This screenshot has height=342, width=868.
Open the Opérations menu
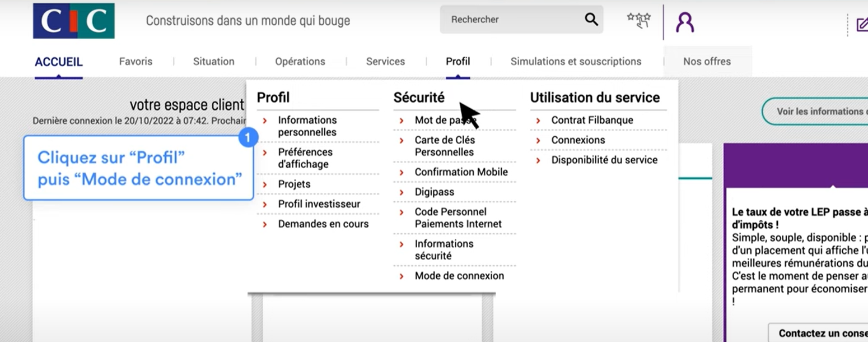(x=300, y=62)
